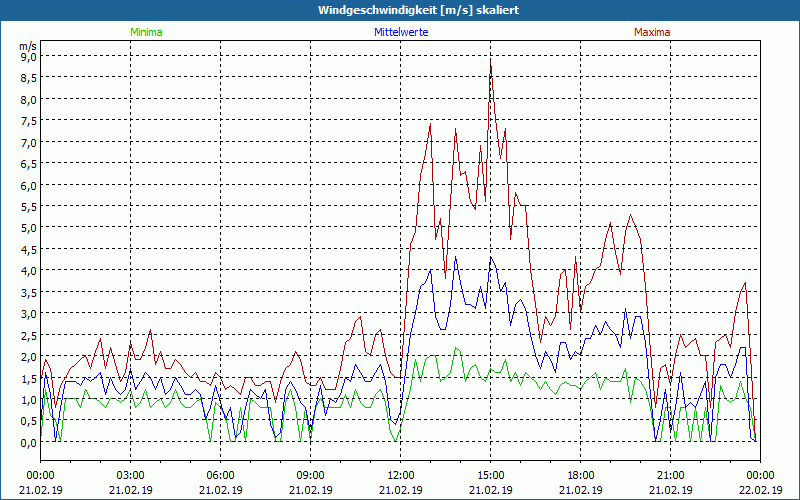
Task: Click the date 21.02.19 under 12:00
Action: tap(401, 490)
